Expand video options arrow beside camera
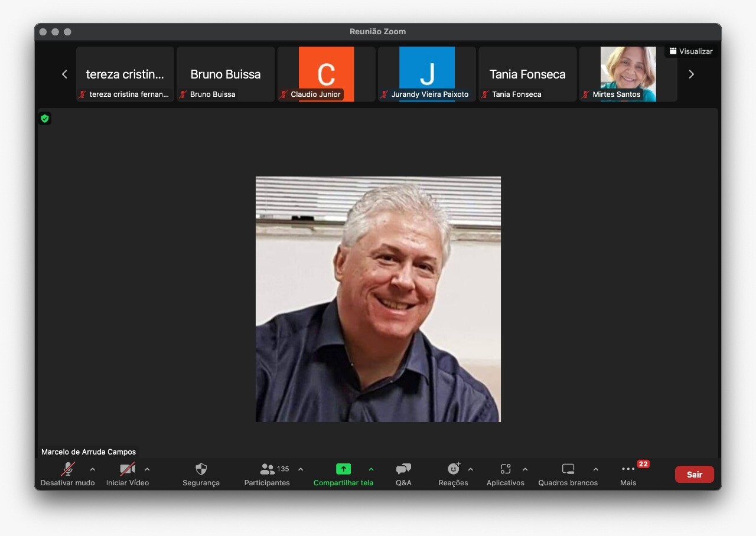This screenshot has width=756, height=536. (147, 469)
